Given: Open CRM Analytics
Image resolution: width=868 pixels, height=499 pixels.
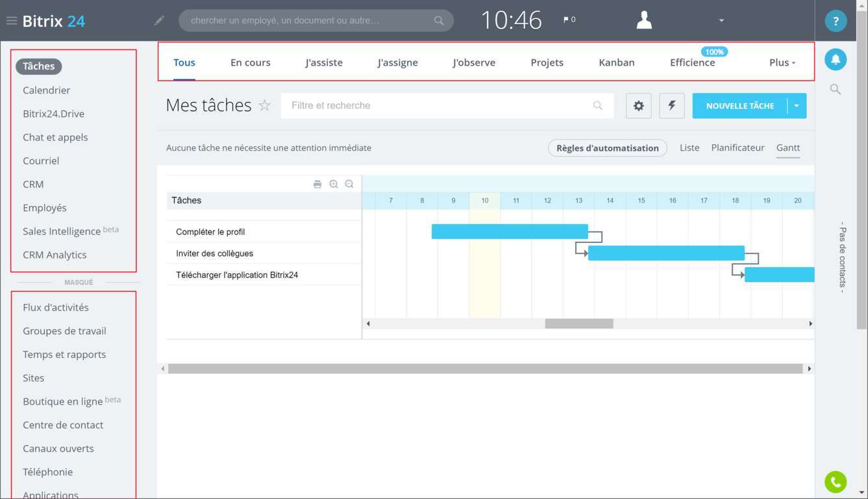Looking at the screenshot, I should (55, 255).
